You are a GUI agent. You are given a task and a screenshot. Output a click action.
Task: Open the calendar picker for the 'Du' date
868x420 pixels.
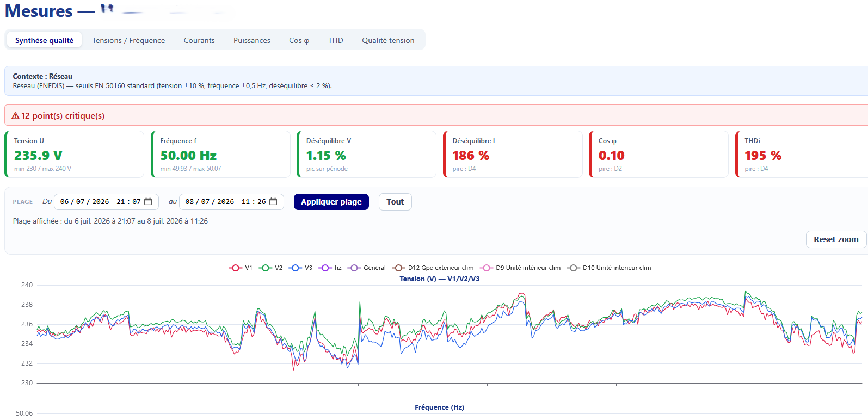[148, 202]
